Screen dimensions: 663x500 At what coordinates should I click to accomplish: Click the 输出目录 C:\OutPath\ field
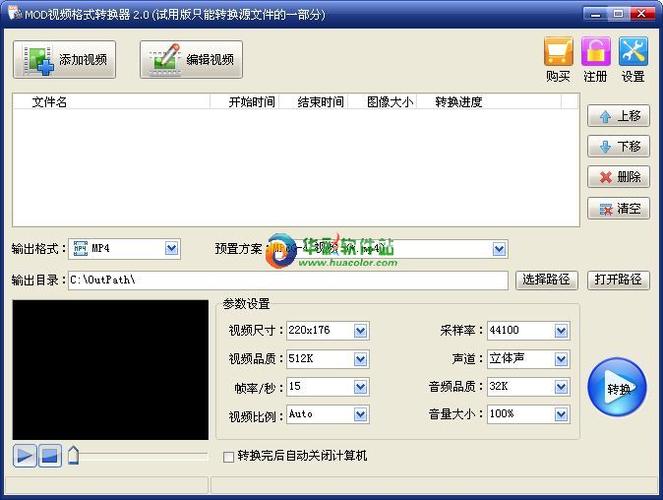(288, 280)
